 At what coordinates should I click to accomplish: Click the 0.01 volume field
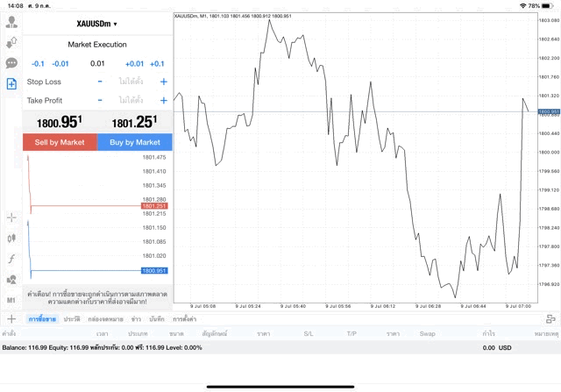point(97,63)
